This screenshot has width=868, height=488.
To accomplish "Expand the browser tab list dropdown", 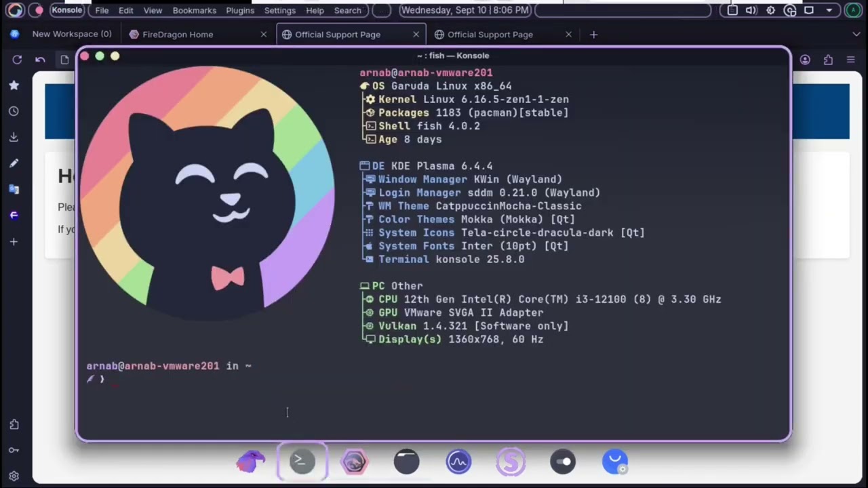I will tap(856, 34).
